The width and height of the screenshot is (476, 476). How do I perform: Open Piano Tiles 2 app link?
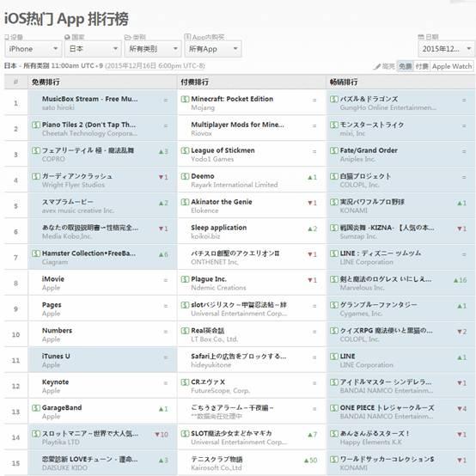89,125
